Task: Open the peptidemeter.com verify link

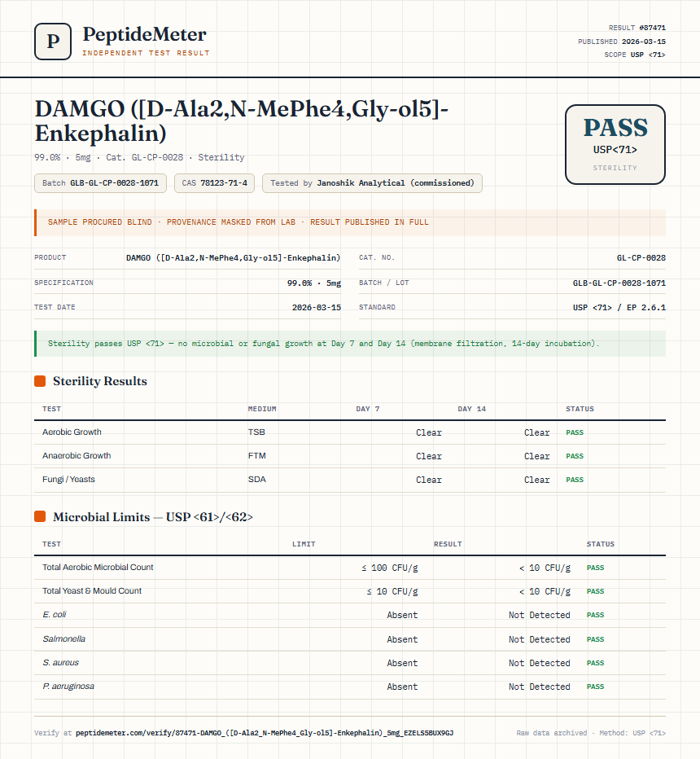Action: (x=265, y=733)
